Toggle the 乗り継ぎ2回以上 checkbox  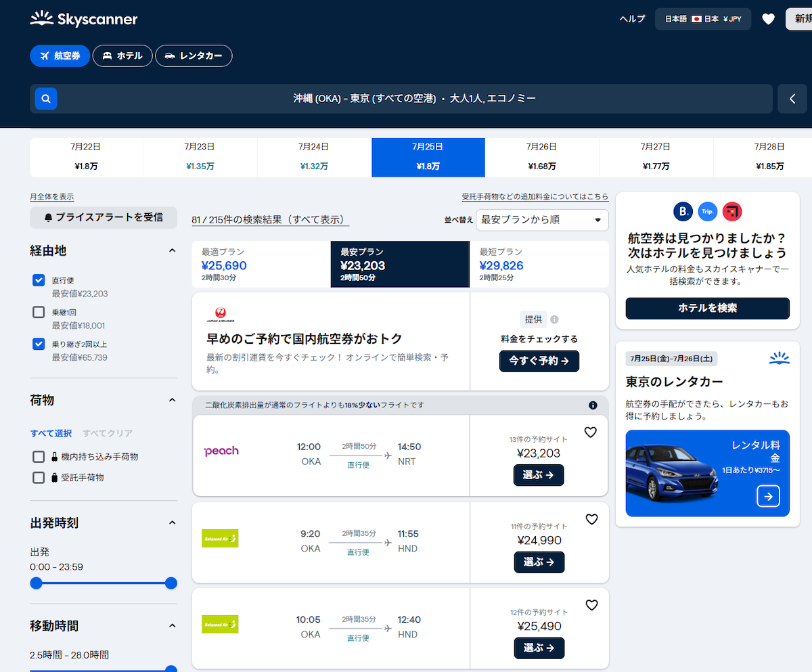(39, 344)
